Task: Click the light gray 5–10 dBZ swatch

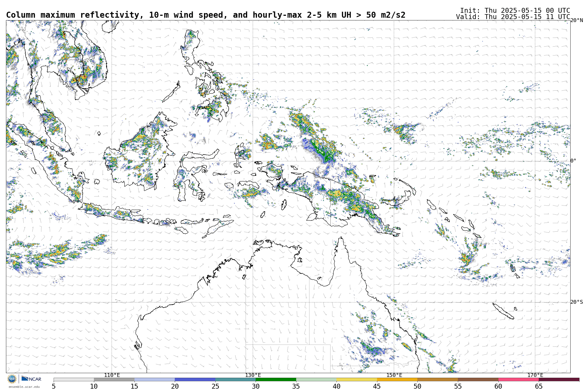Action: (74, 379)
